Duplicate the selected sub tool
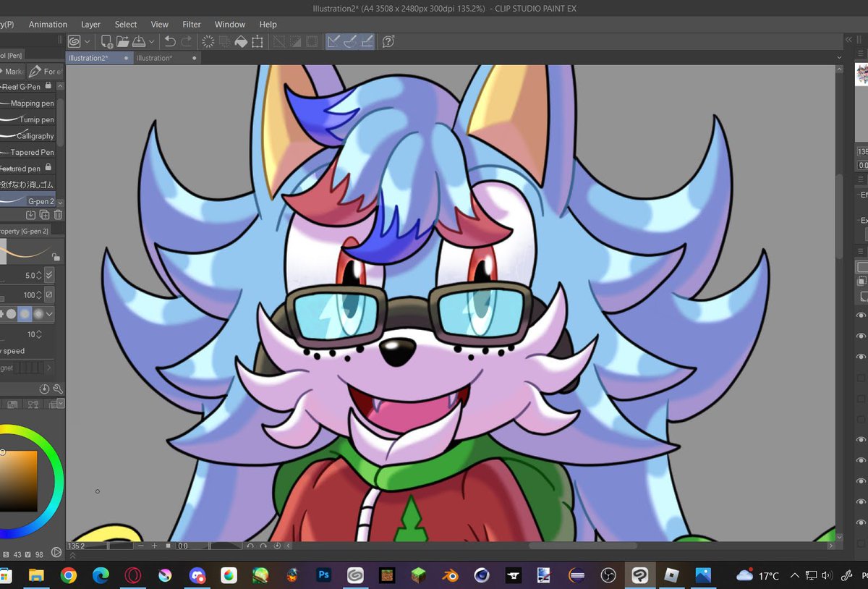The image size is (868, 589). click(45, 215)
